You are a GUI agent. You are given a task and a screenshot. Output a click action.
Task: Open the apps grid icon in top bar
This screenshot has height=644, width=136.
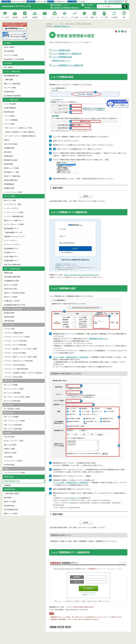[x=105, y=2]
